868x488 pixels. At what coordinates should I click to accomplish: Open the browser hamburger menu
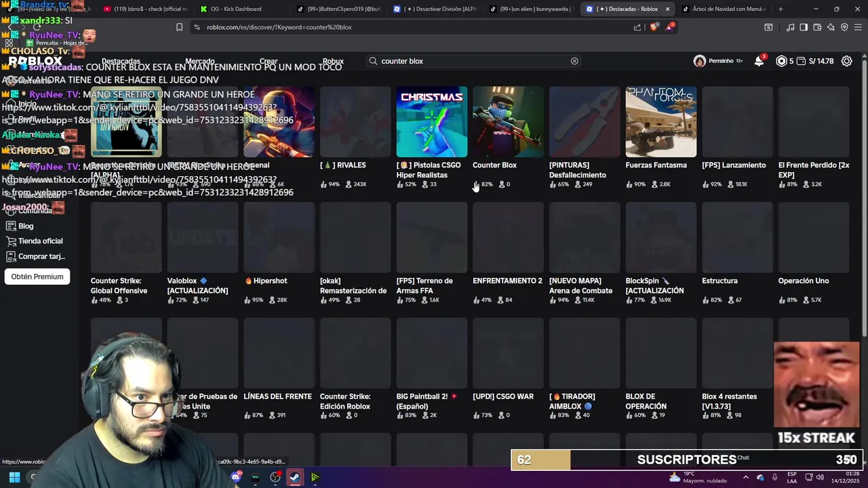coord(858,27)
